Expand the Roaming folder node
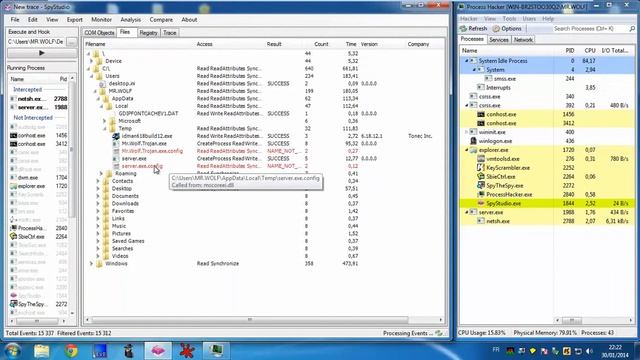Image resolution: width=640 pixels, height=360 pixels. pyautogui.click(x=101, y=173)
